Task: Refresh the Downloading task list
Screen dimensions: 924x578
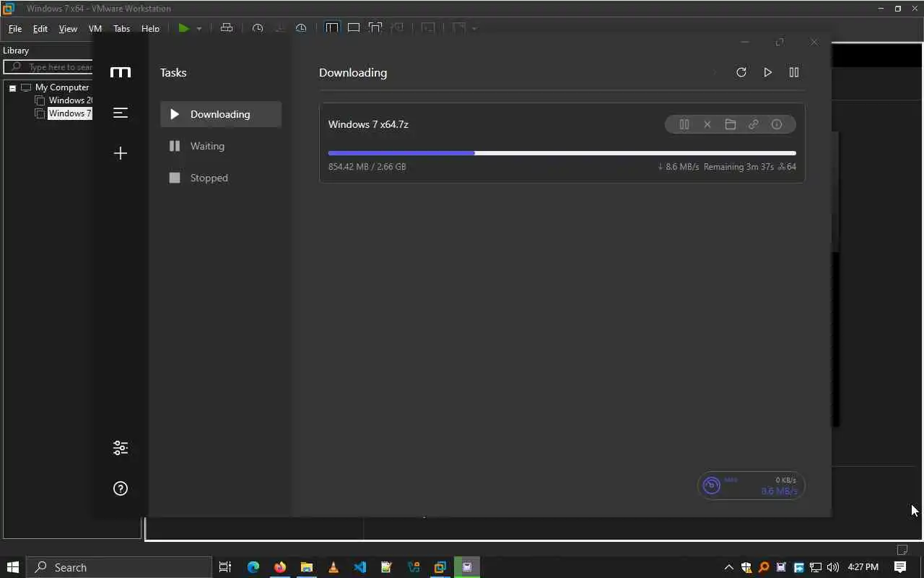Action: (741, 72)
